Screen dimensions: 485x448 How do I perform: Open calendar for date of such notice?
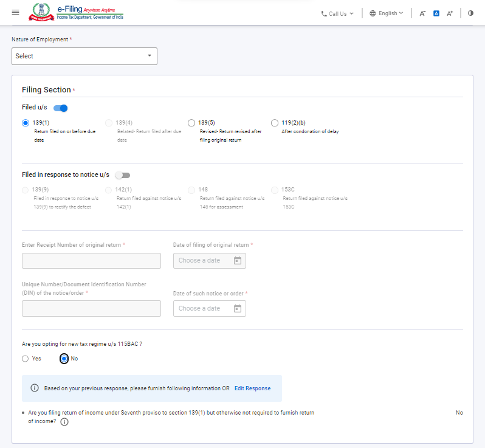point(238,308)
